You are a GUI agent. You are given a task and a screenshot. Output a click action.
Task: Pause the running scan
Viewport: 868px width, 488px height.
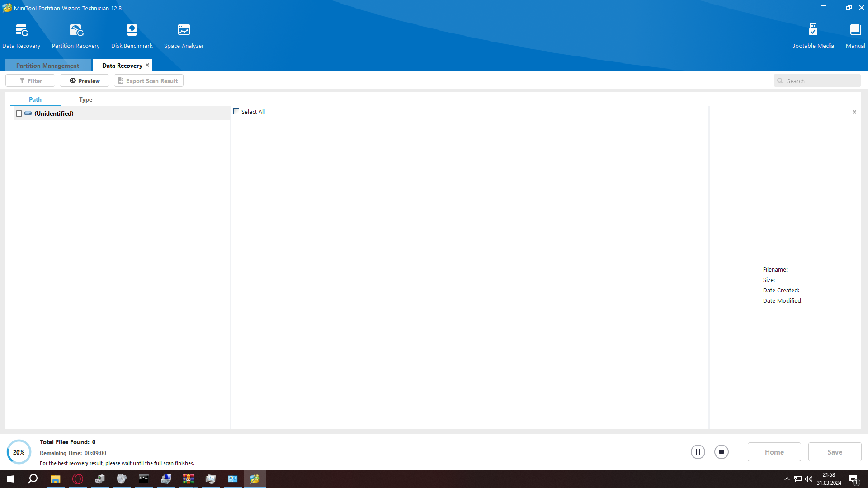pos(698,452)
